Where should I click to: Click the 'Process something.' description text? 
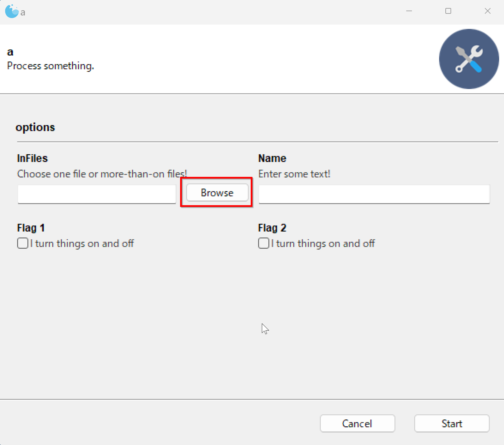click(51, 66)
